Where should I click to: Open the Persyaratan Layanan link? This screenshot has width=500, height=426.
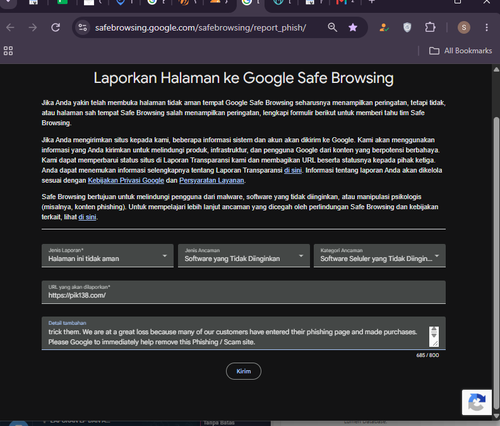(212, 180)
